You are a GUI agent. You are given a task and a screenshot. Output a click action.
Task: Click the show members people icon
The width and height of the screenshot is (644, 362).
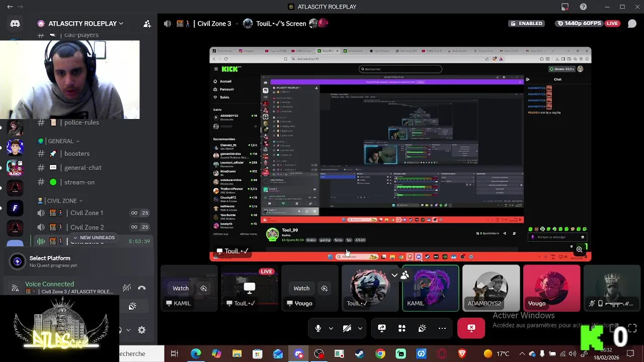(405, 275)
